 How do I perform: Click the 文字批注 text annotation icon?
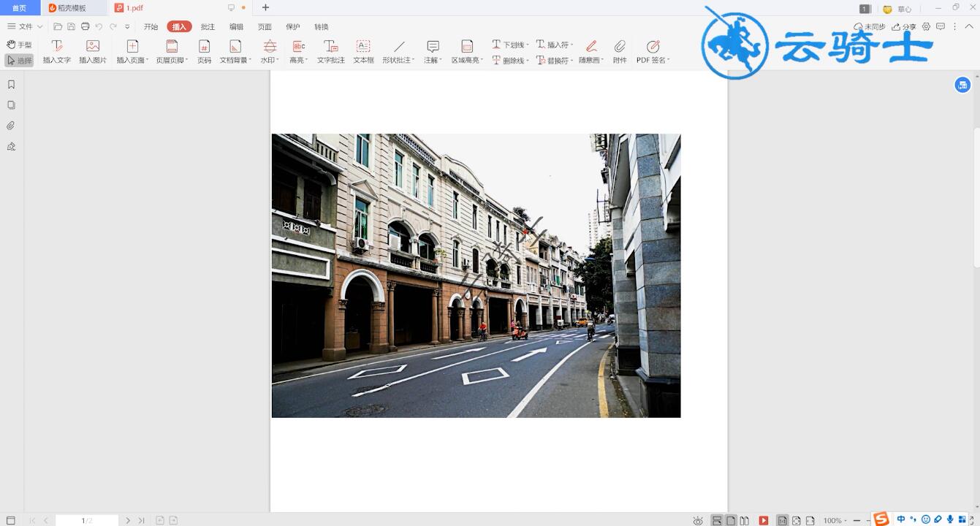[x=331, y=46]
